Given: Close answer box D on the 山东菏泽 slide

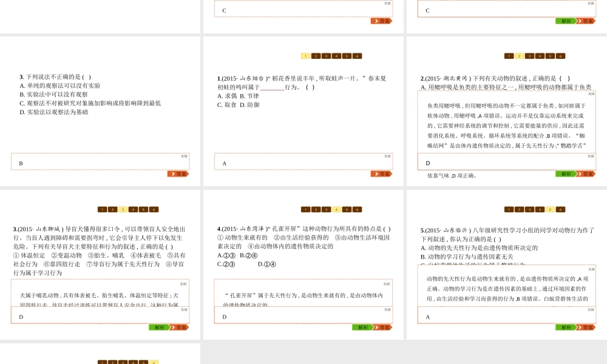Looking at the screenshot, I should coord(387,310).
